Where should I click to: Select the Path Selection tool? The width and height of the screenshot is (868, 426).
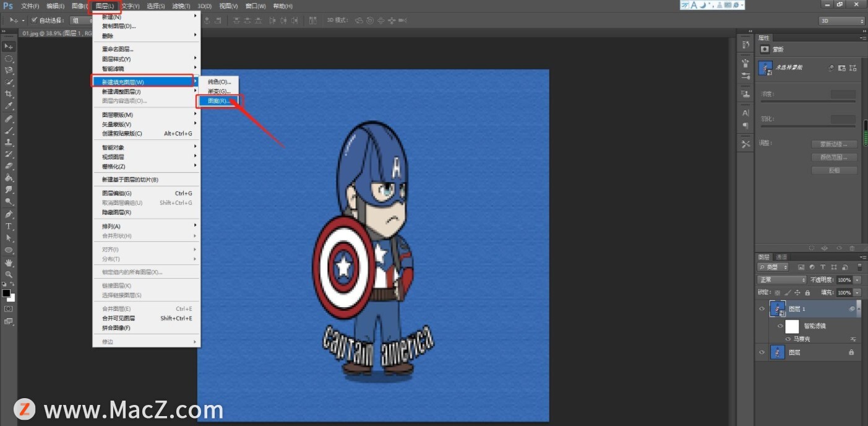pos(9,238)
